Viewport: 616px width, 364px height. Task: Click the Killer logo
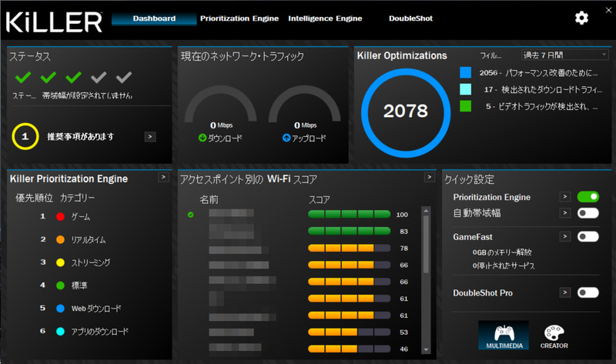point(54,22)
